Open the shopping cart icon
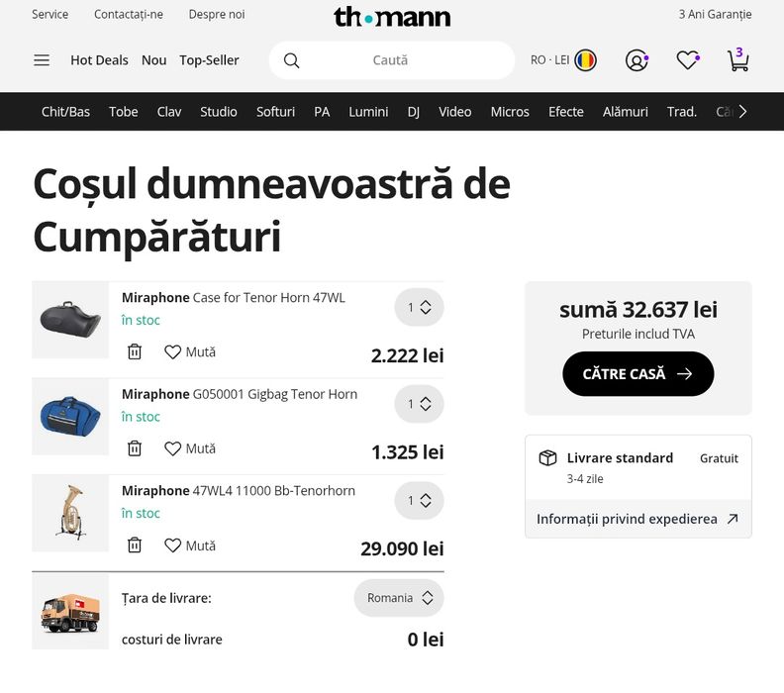This screenshot has width=784, height=693. pyautogui.click(x=737, y=60)
